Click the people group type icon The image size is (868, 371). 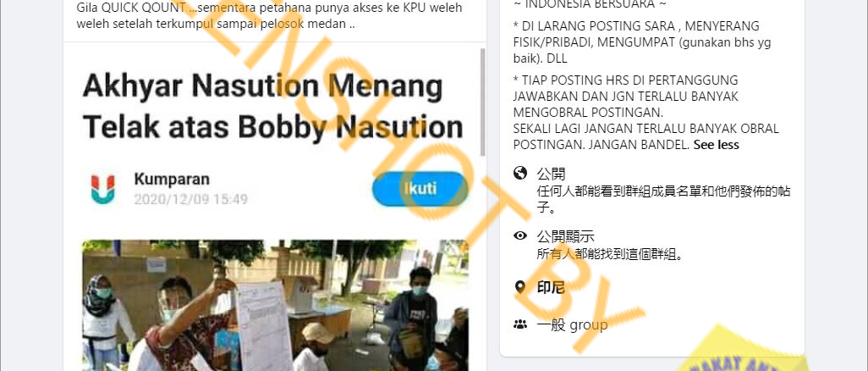click(x=519, y=325)
